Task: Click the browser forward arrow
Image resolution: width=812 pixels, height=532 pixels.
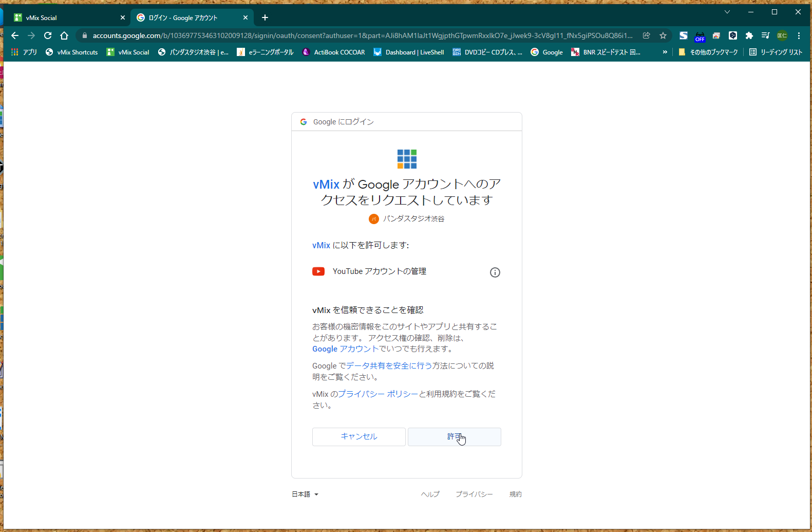Action: [x=31, y=35]
